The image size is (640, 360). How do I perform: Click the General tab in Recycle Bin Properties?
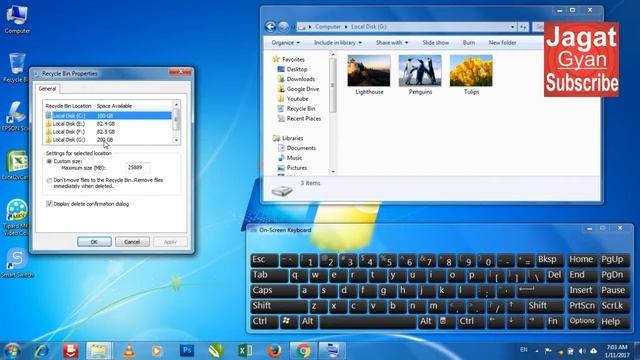pos(47,89)
